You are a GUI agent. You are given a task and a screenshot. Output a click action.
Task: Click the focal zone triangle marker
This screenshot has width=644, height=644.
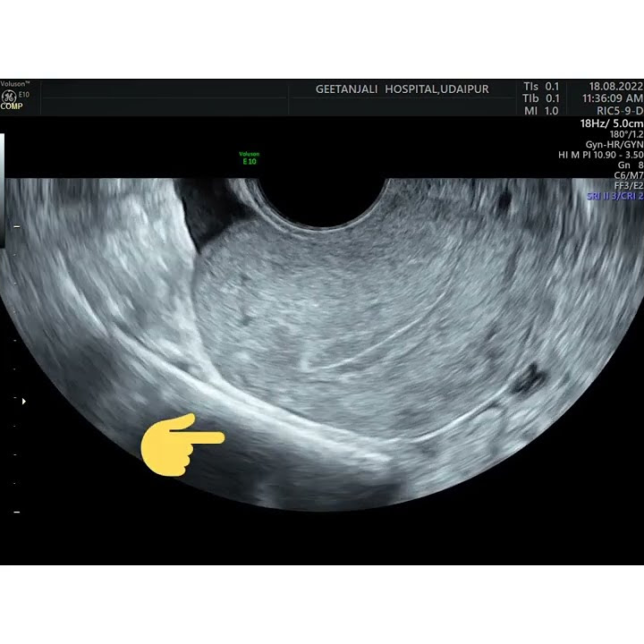click(x=24, y=402)
